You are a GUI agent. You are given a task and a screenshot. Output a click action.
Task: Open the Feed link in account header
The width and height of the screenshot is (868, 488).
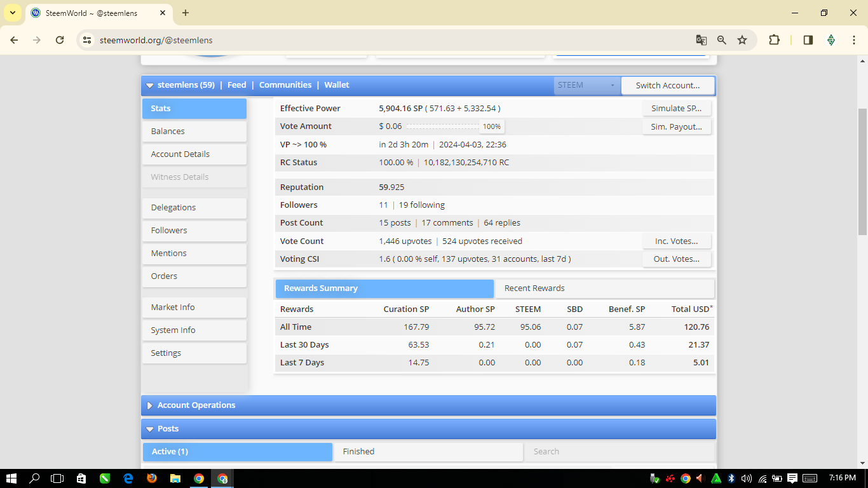coord(237,85)
